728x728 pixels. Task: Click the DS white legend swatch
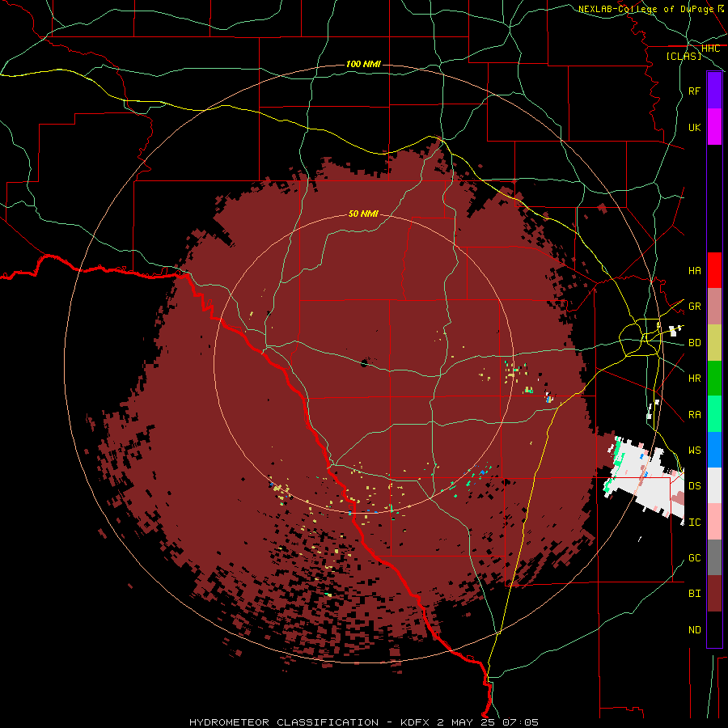pos(714,485)
